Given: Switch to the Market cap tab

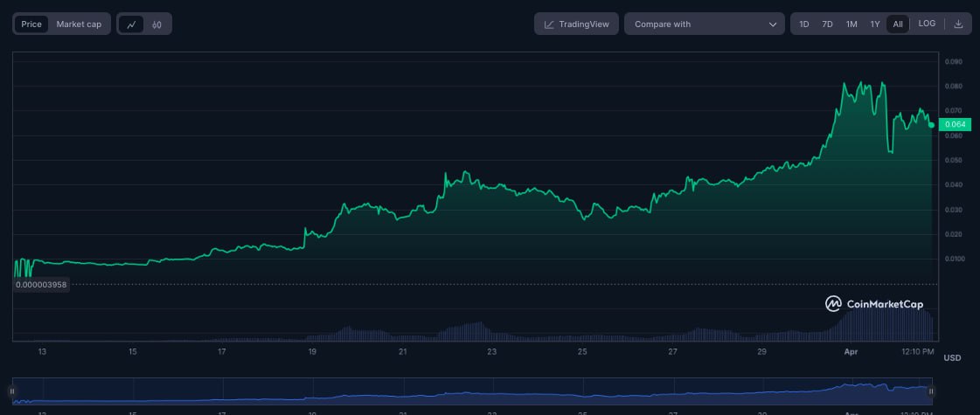Looking at the screenshot, I should (x=79, y=24).
